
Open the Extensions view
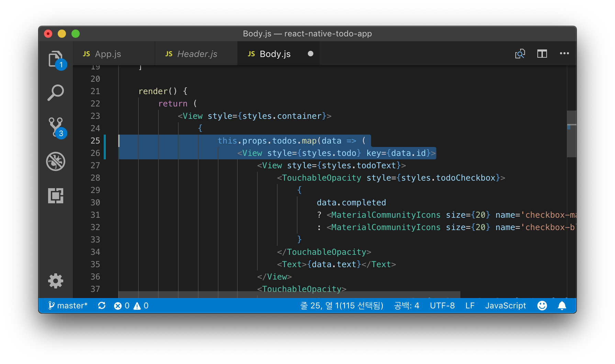[56, 196]
